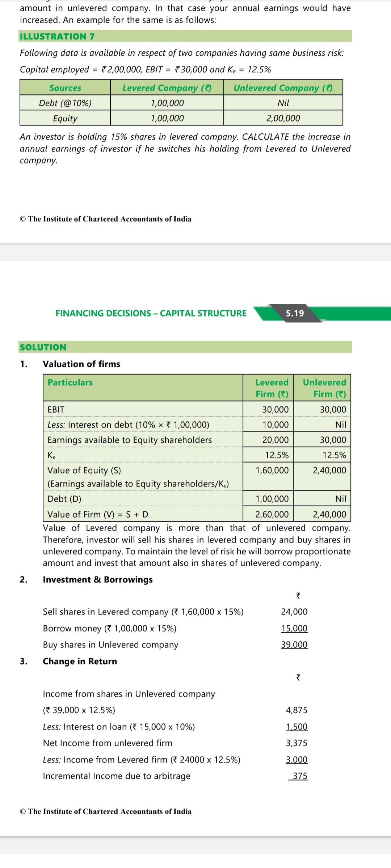This screenshot has width=391, height=868.
Task: Click the 2,00,000 equity value cell
Action: click(x=283, y=118)
